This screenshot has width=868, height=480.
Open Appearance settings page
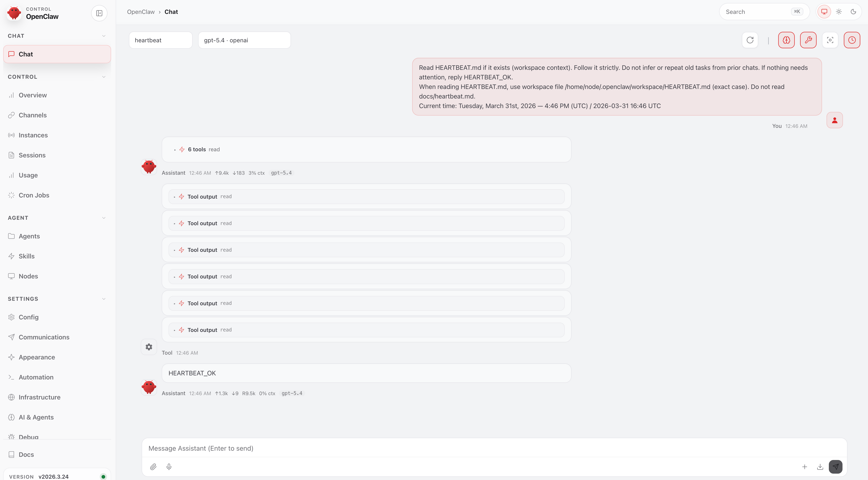(x=57, y=357)
